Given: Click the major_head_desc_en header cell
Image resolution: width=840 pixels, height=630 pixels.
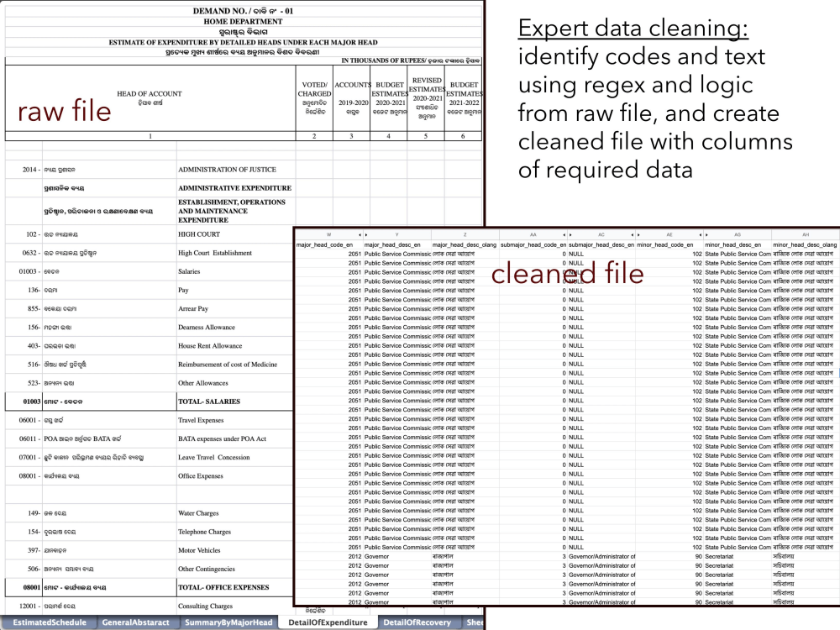Looking at the screenshot, I should (397, 244).
